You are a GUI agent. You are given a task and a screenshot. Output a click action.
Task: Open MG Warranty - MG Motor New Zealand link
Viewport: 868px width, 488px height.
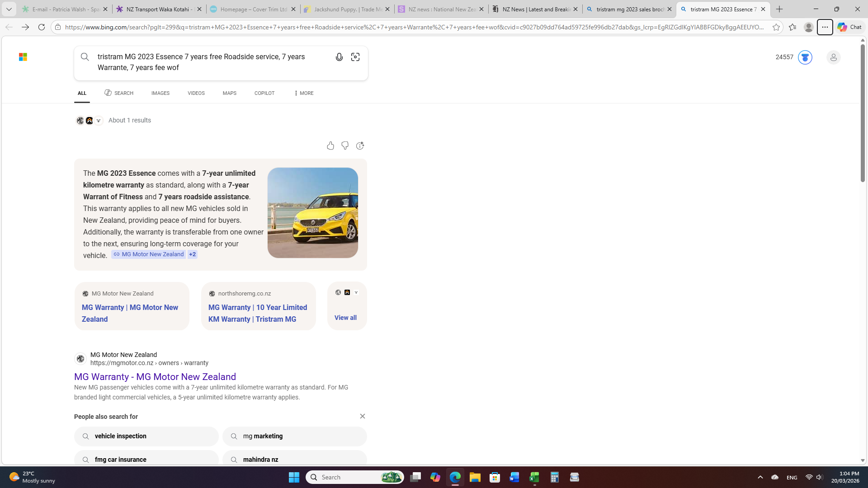click(x=155, y=376)
